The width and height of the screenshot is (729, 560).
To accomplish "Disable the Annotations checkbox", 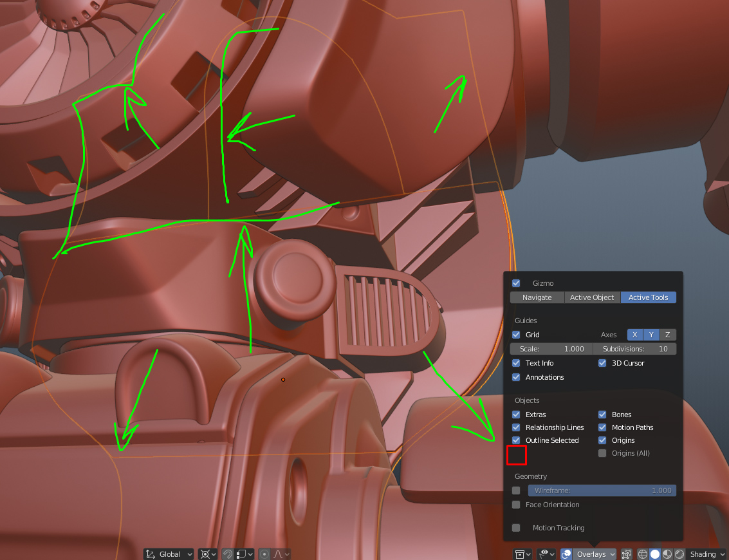I will pyautogui.click(x=516, y=377).
